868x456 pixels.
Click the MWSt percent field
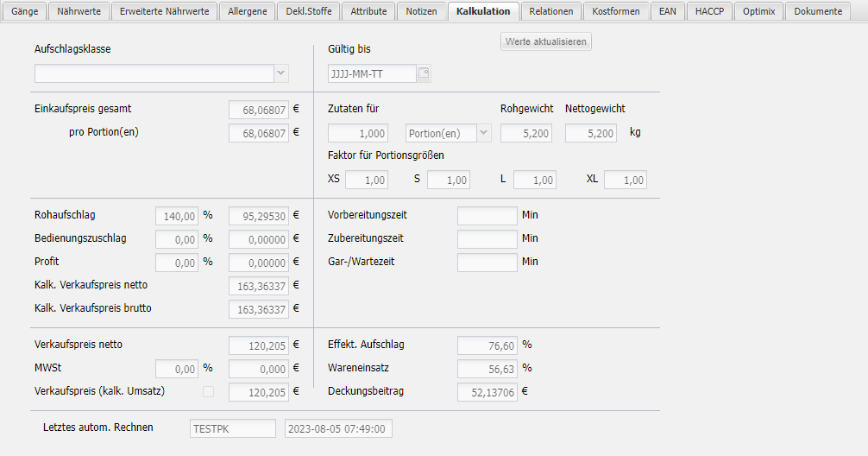[177, 369]
